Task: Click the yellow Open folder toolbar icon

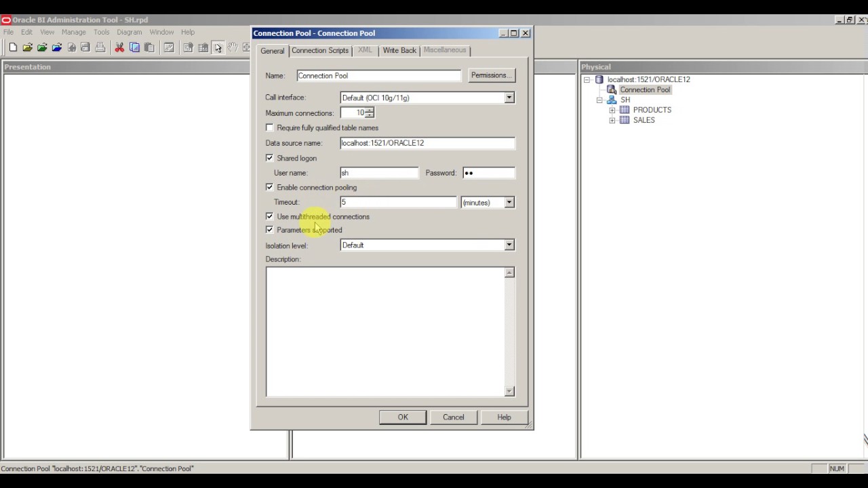Action: pos(28,47)
